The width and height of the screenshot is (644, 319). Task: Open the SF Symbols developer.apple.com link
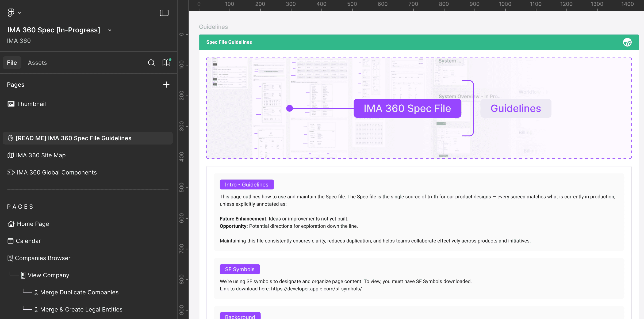click(x=316, y=289)
